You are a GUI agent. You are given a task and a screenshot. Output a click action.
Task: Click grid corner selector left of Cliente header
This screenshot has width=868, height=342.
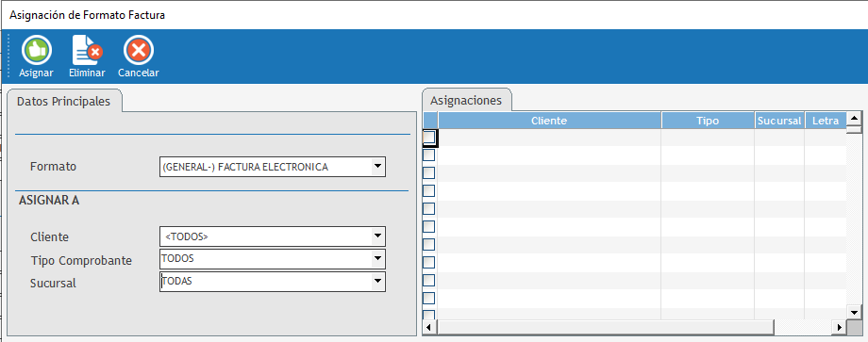coord(430,121)
